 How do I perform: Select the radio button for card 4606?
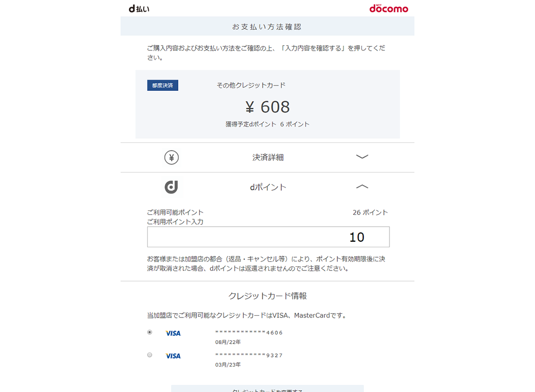pos(150,332)
